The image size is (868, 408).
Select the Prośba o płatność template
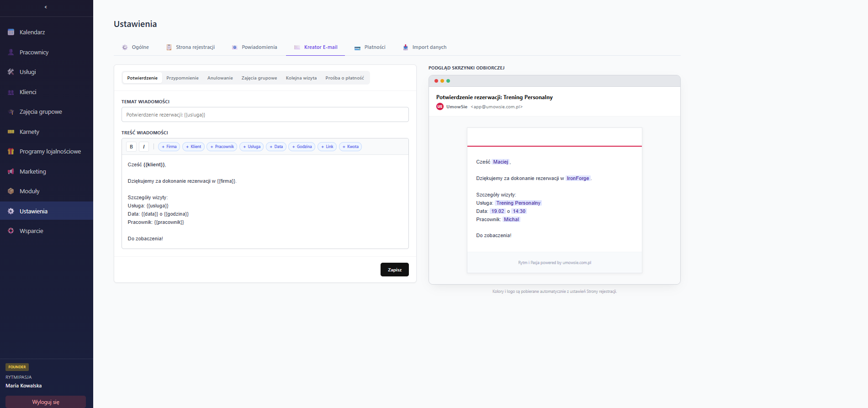[344, 78]
